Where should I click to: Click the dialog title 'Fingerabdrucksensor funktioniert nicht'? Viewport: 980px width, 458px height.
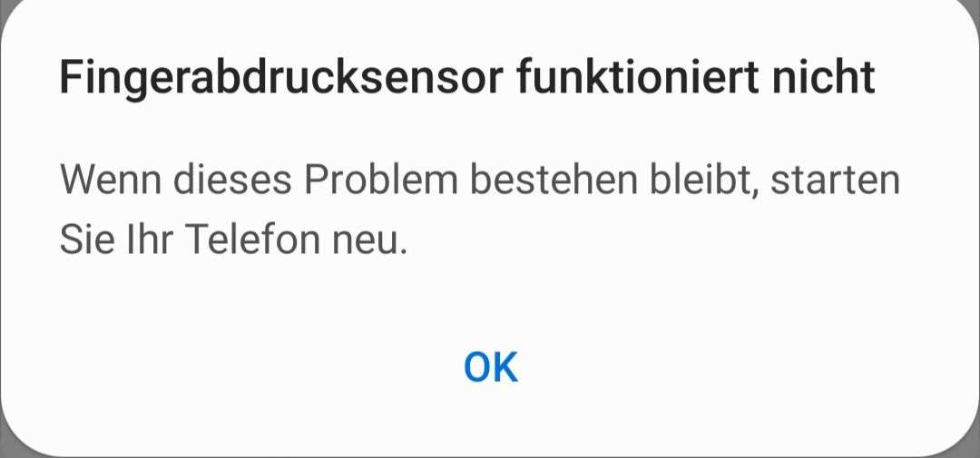click(x=467, y=79)
